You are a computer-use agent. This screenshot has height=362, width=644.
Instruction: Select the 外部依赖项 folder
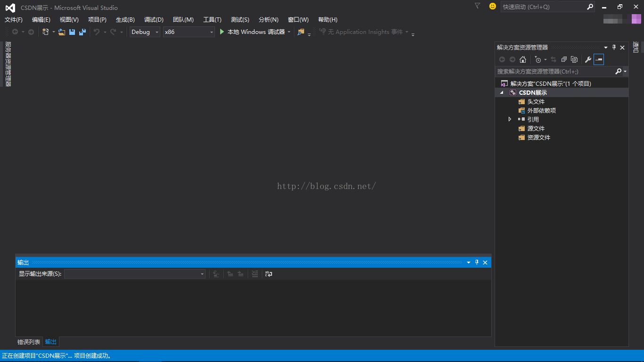[x=541, y=111]
